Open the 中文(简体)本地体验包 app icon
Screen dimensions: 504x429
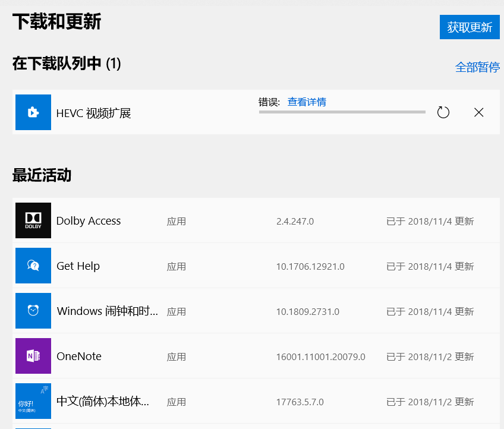click(x=33, y=401)
